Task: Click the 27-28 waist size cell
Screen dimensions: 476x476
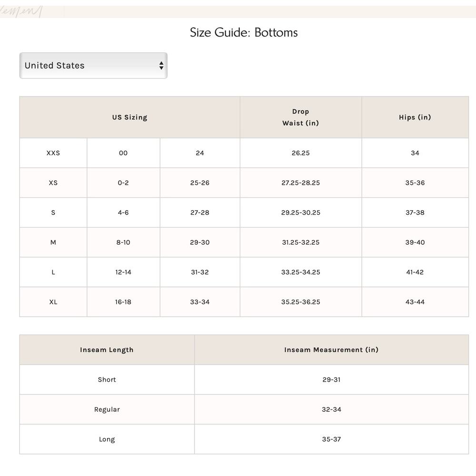Action: [200, 212]
